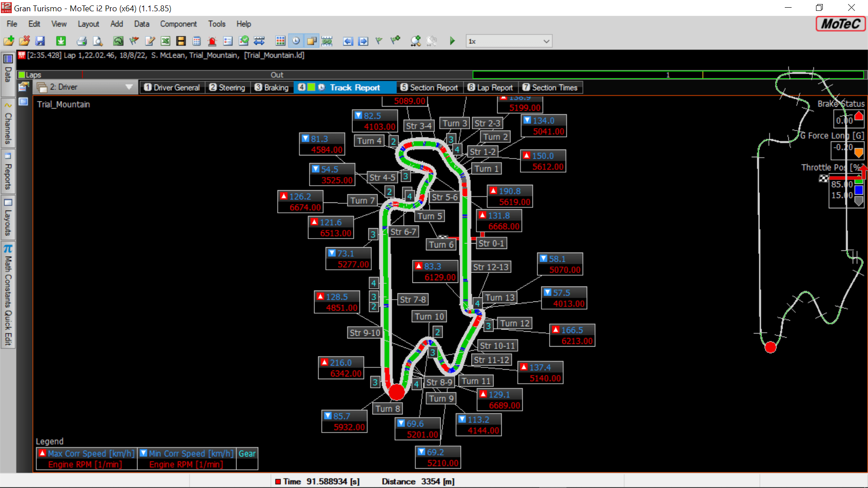The width and height of the screenshot is (868, 488).
Task: Click the Excel export icon
Action: coord(165,41)
